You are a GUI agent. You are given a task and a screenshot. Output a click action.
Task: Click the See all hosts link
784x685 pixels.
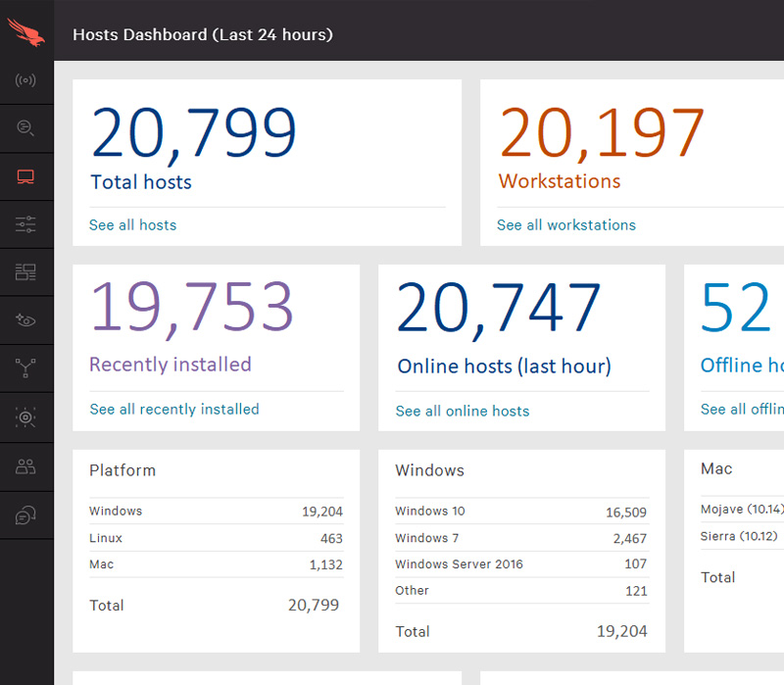point(132,225)
